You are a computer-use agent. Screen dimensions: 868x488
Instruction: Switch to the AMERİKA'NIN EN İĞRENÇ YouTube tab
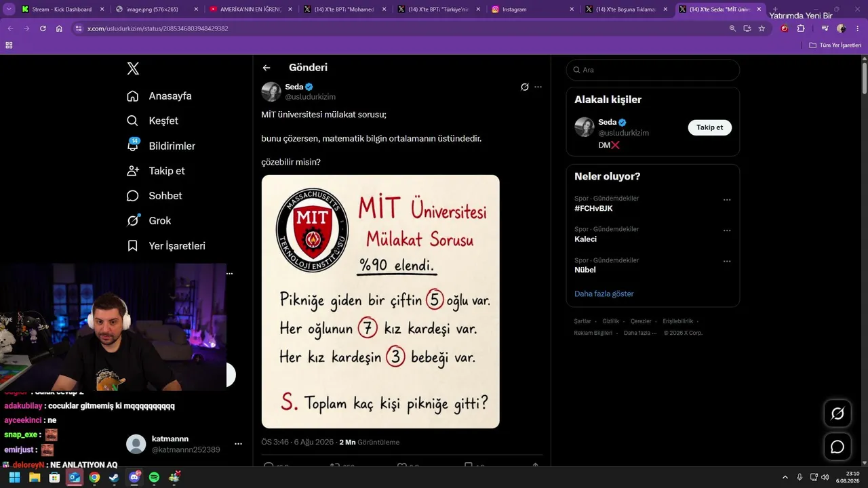pyautogui.click(x=250, y=9)
